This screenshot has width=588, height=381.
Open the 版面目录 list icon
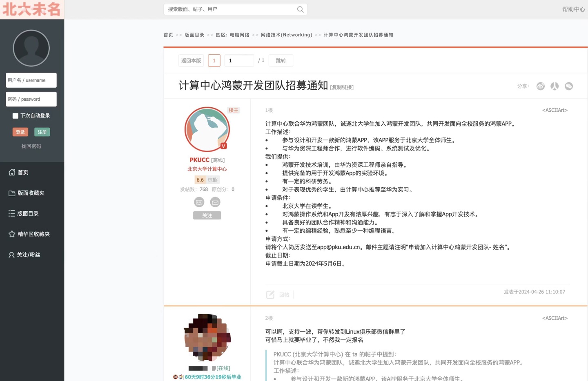pyautogui.click(x=12, y=213)
